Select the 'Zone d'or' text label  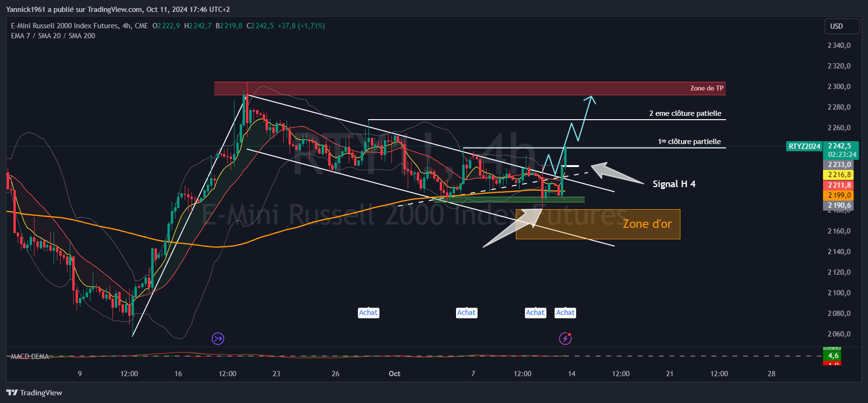click(x=647, y=224)
